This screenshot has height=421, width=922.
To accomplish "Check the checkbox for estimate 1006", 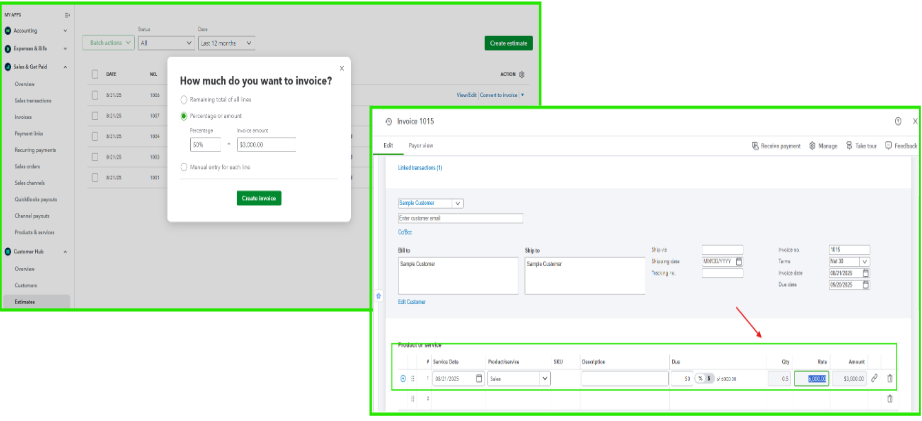I will [95, 95].
